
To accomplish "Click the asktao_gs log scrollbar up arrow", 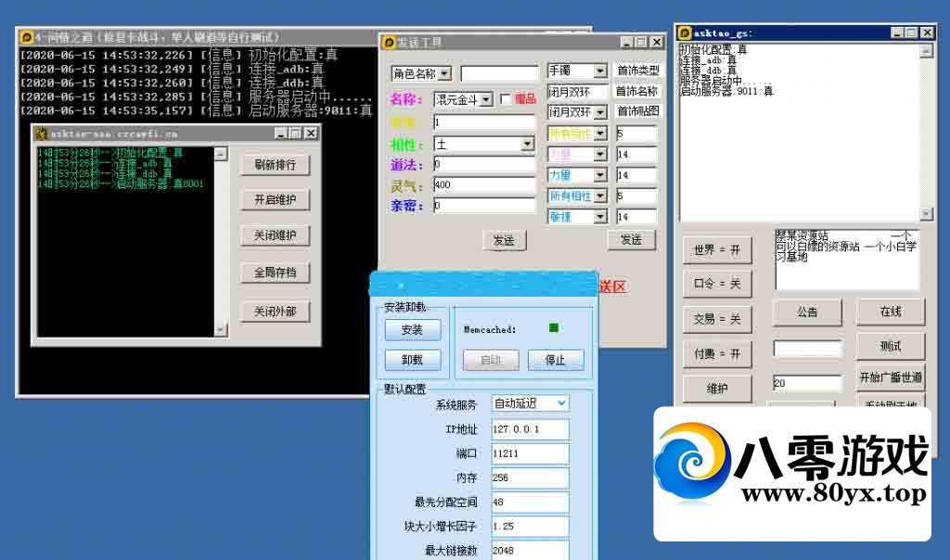I will [x=926, y=52].
